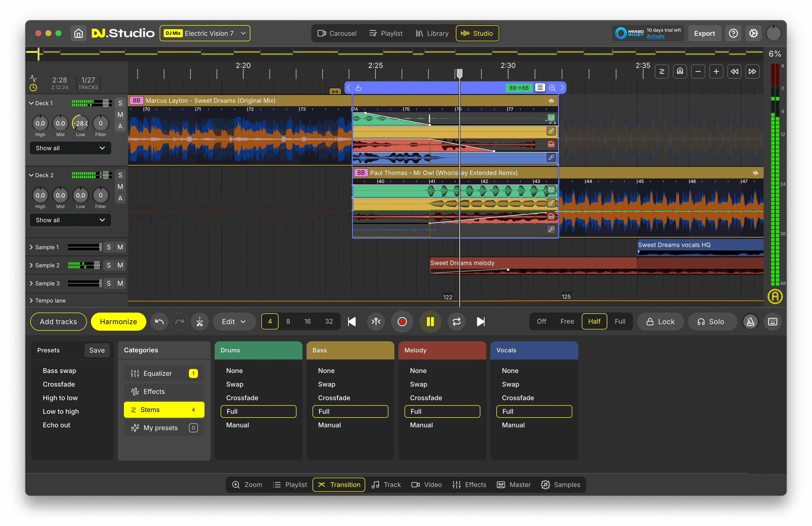The image size is (812, 526).
Task: Click Deck 1 drums stem icon
Action: (551, 118)
